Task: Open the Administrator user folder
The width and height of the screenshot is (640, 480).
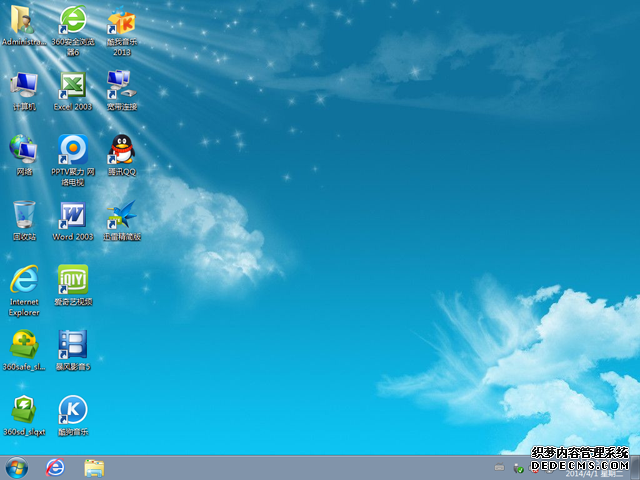Action: pyautogui.click(x=24, y=22)
